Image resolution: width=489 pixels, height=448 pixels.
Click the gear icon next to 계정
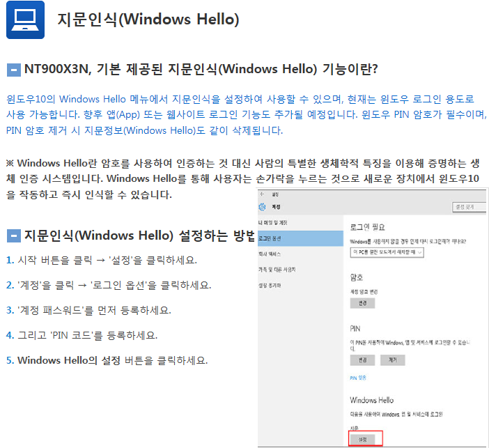click(263, 207)
